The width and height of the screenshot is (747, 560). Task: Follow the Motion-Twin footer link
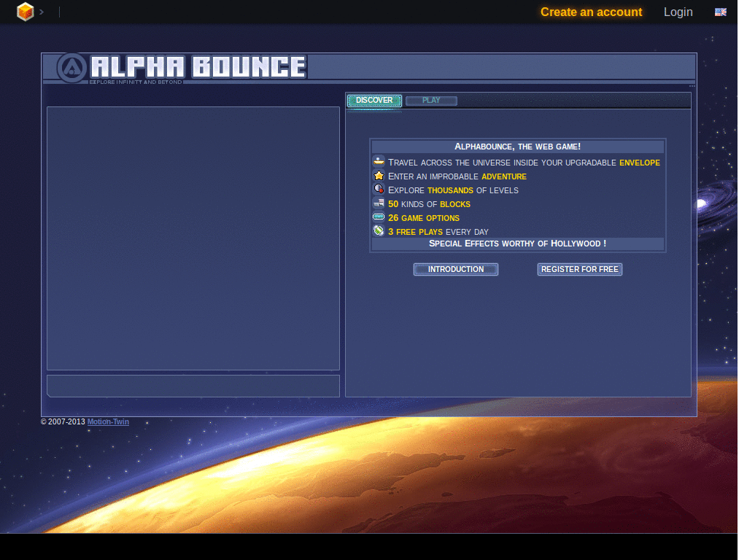click(108, 422)
